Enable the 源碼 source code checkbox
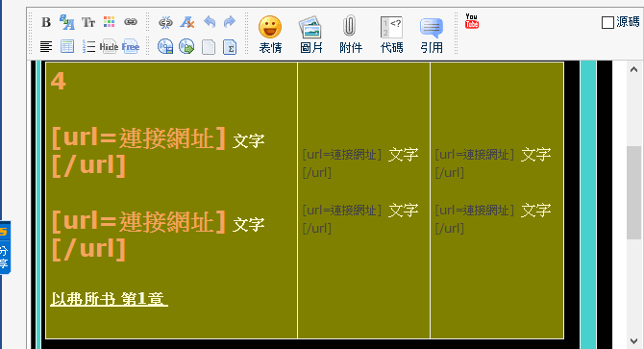The image size is (644, 349). pyautogui.click(x=607, y=22)
